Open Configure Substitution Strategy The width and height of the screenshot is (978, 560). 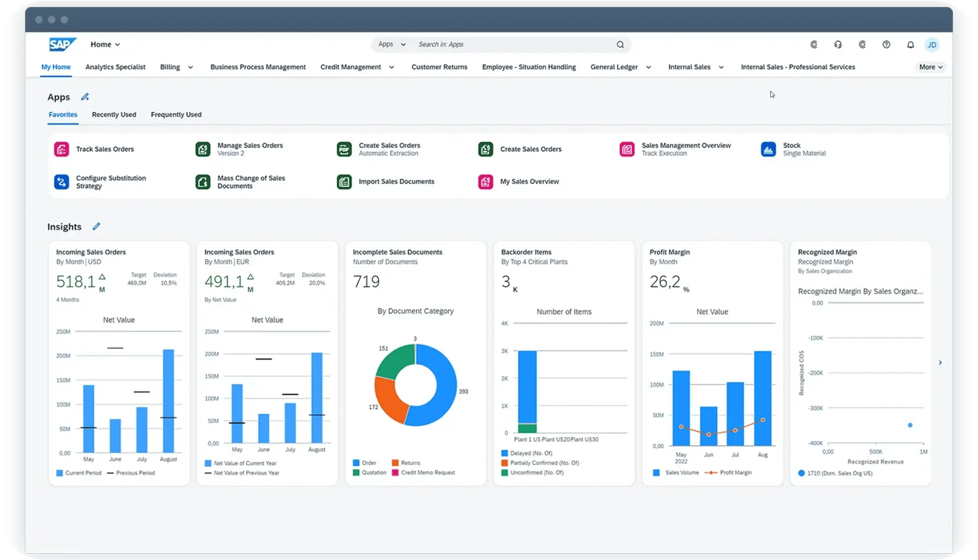112,182
